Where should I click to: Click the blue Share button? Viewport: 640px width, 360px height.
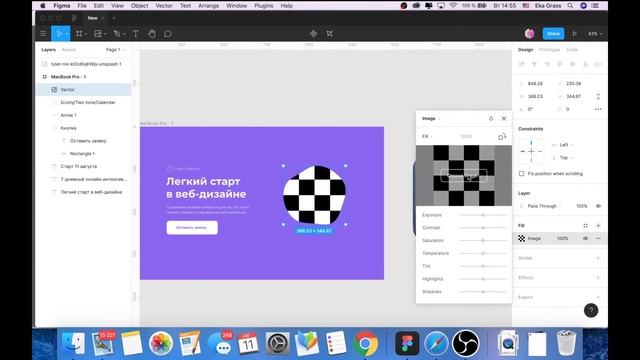point(553,34)
